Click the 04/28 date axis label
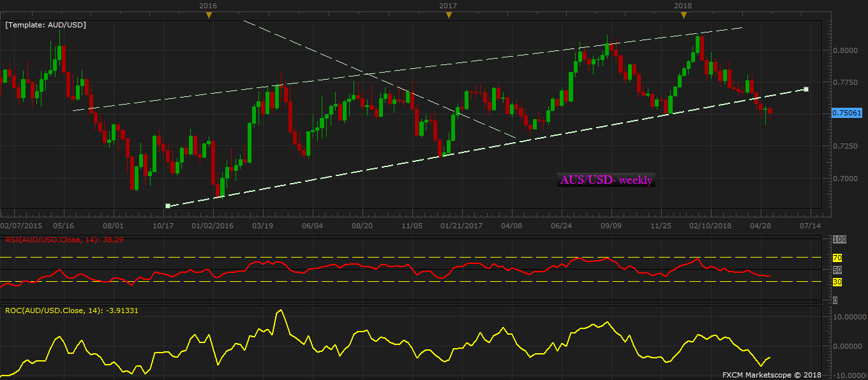This screenshot has height=380, width=868. (x=761, y=226)
